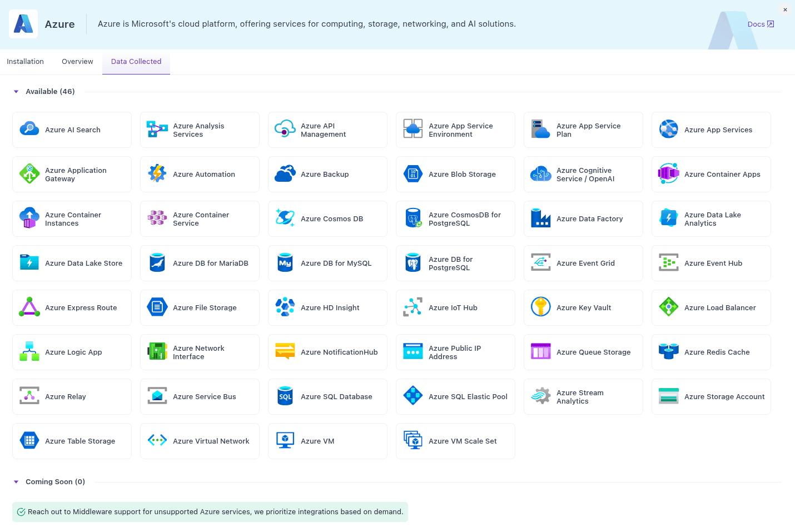
Task: Switch to the Overview tab
Action: (77, 61)
